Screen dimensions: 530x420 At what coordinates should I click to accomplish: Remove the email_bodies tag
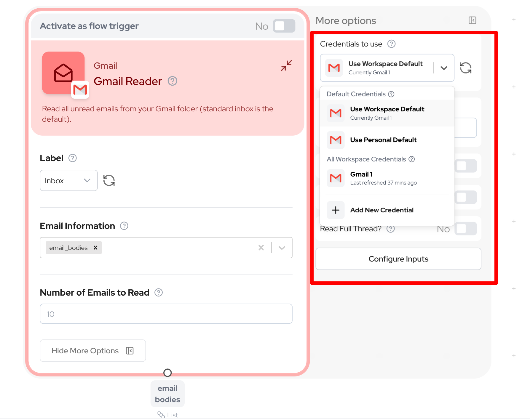95,248
